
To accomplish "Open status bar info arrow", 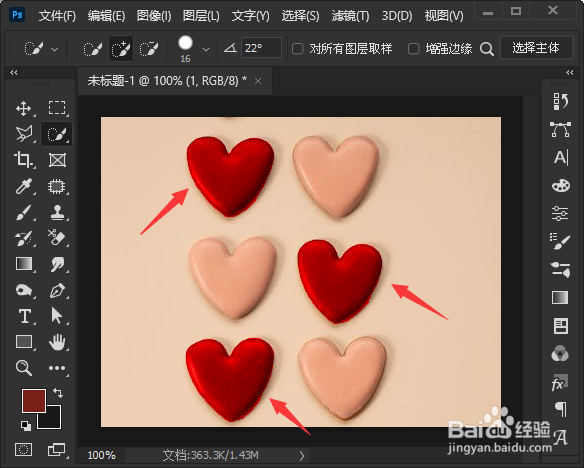I will [x=302, y=456].
